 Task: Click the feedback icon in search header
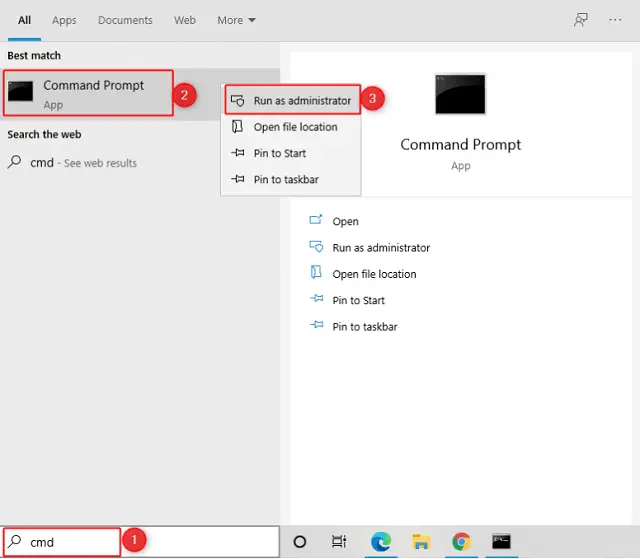(580, 20)
